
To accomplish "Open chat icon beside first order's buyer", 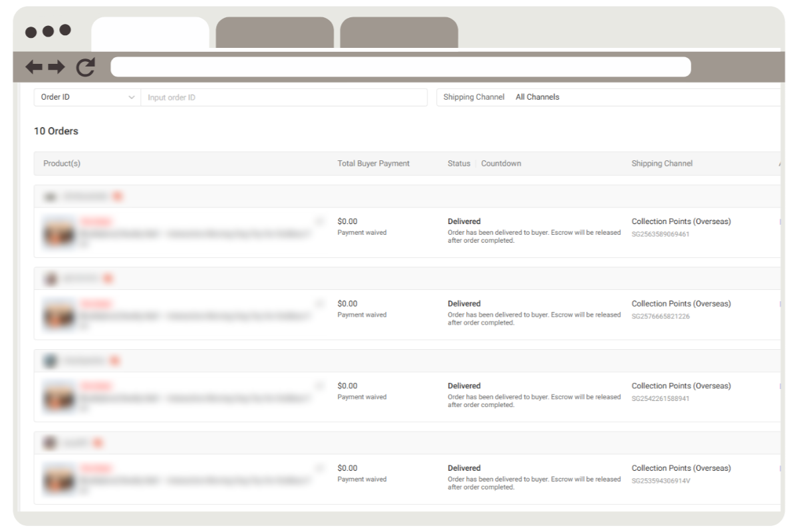I will pos(117,196).
